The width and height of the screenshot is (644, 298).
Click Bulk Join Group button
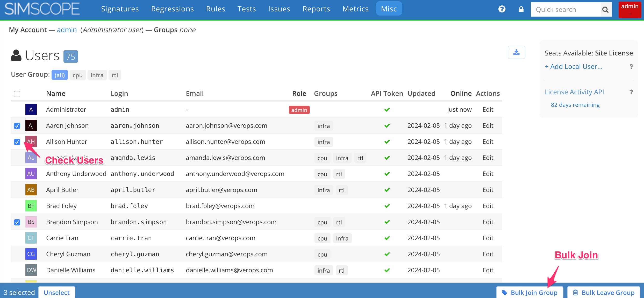pos(530,292)
